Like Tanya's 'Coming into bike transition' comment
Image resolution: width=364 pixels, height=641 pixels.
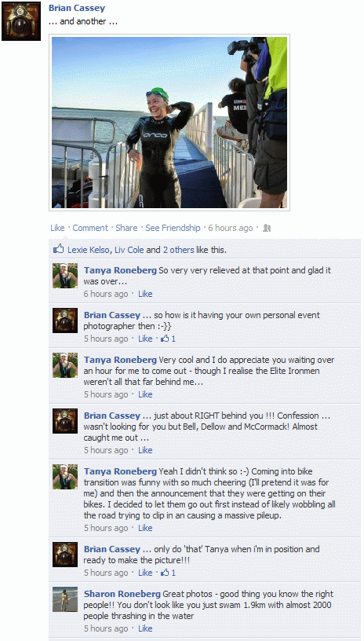145,528
